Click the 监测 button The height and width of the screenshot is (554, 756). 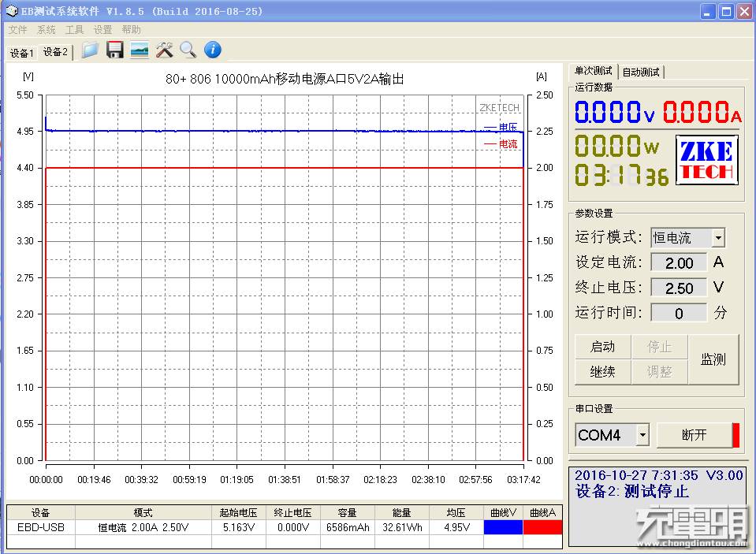(x=713, y=359)
